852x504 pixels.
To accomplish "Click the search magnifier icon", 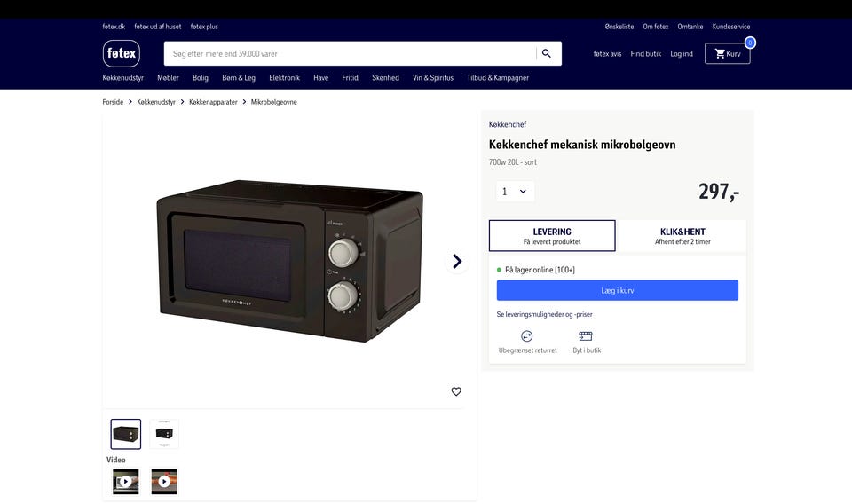I will tap(547, 53).
